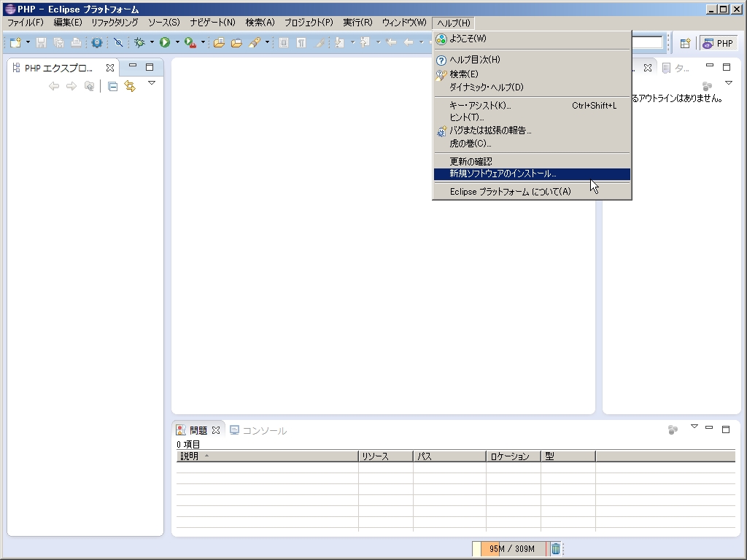Viewport: 747px width, 560px height.
Task: Switch to the コンソール Console tab
Action: [x=258, y=430]
